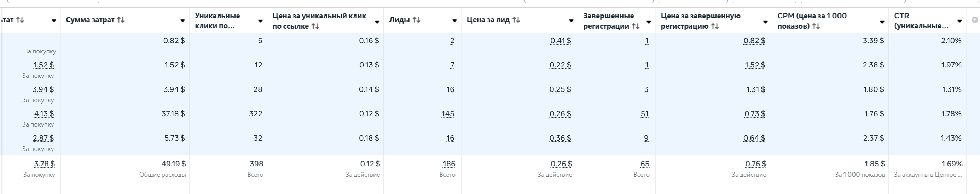Click 0.41 $ cost per lead value
This screenshot has width=980, height=194.
click(x=561, y=41)
